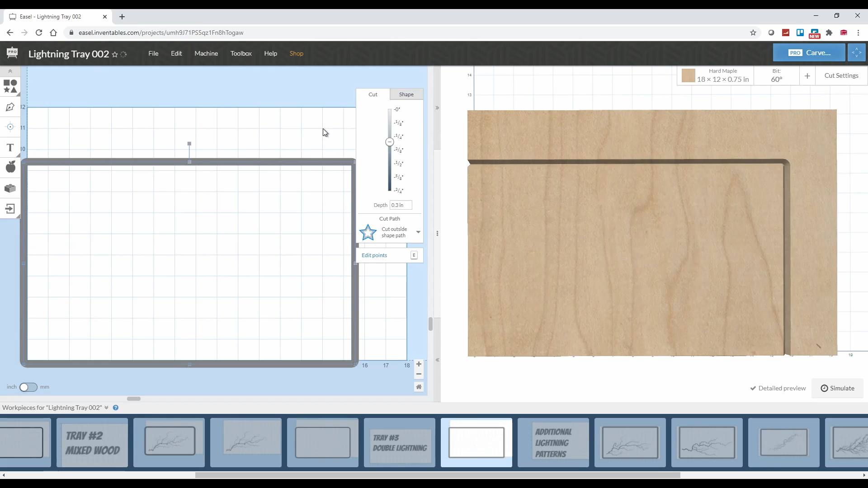This screenshot has width=868, height=488.
Task: Toggle Simulate preview mode
Action: click(x=838, y=389)
